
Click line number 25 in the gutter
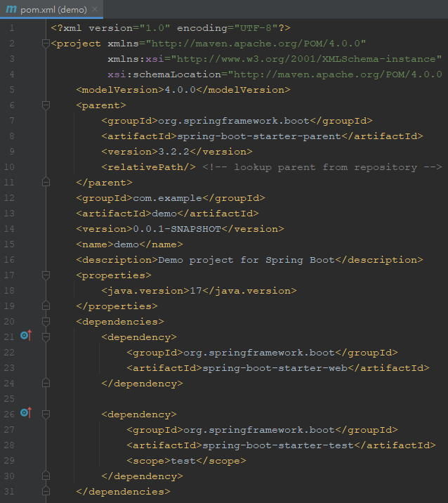pyautogui.click(x=9, y=399)
